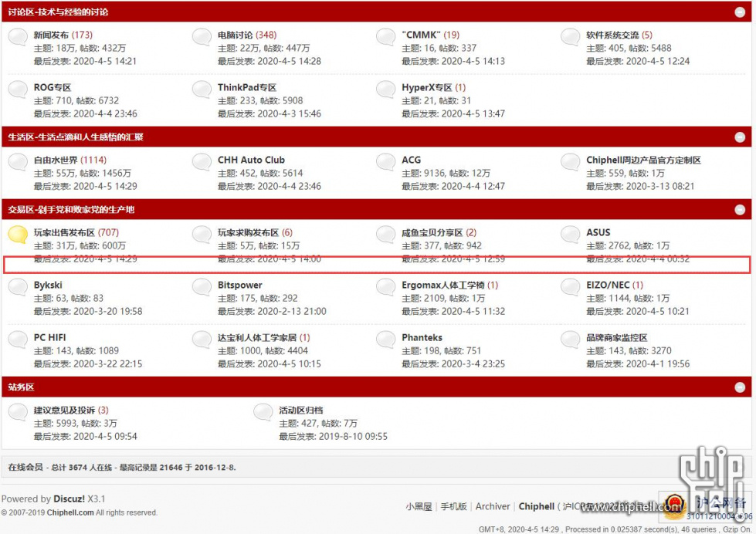756x534 pixels.
Task: Select the forum icon beside ThinkPad专区
Action: pyautogui.click(x=202, y=90)
